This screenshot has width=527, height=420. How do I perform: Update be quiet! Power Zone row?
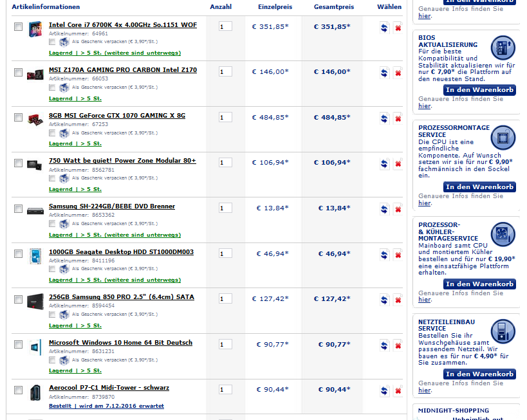coord(384,163)
